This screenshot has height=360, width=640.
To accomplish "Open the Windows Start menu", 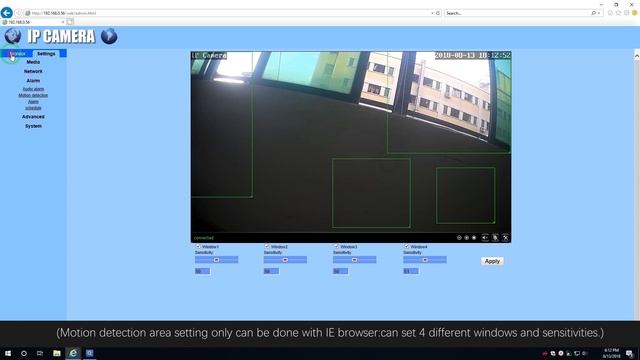I will (x=8, y=353).
